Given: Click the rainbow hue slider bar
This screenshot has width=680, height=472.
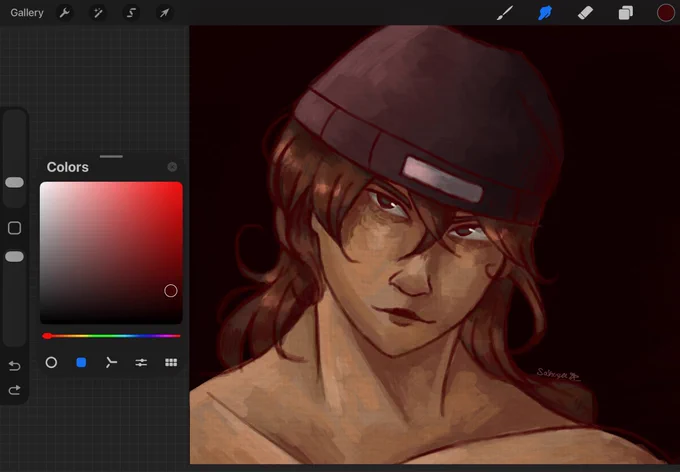Looking at the screenshot, I should 111,336.
